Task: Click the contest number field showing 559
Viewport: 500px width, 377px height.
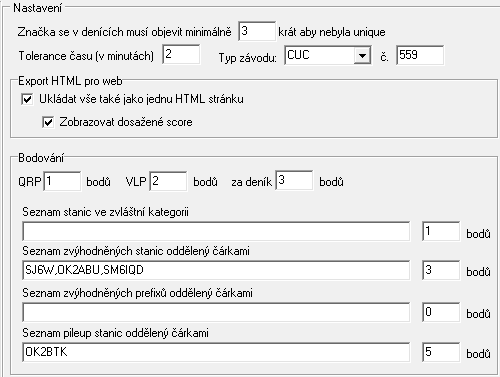Action: (x=420, y=55)
